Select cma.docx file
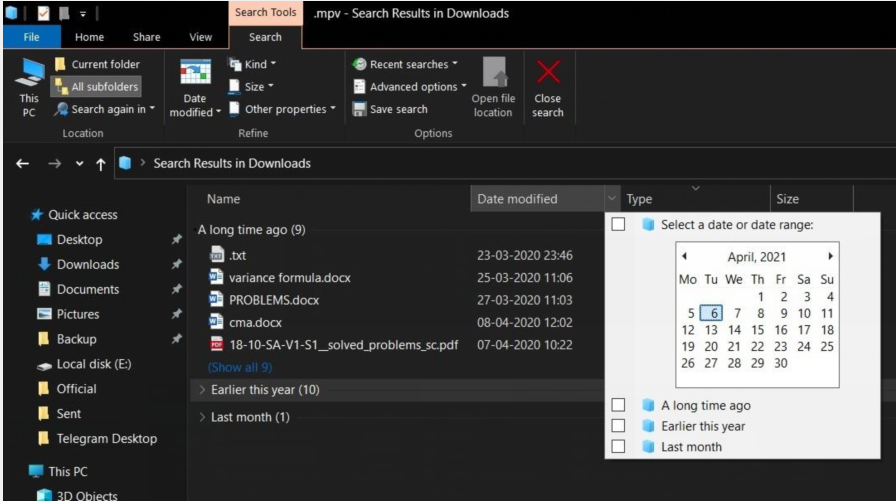 [245, 322]
